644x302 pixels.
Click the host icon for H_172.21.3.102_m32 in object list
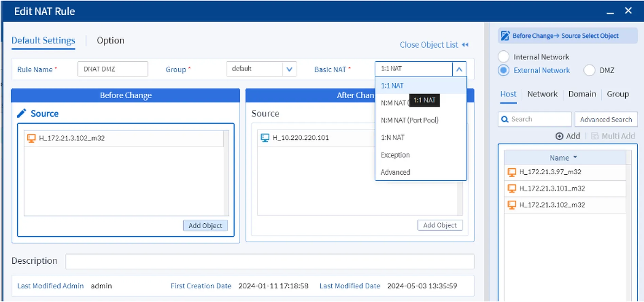coord(512,205)
